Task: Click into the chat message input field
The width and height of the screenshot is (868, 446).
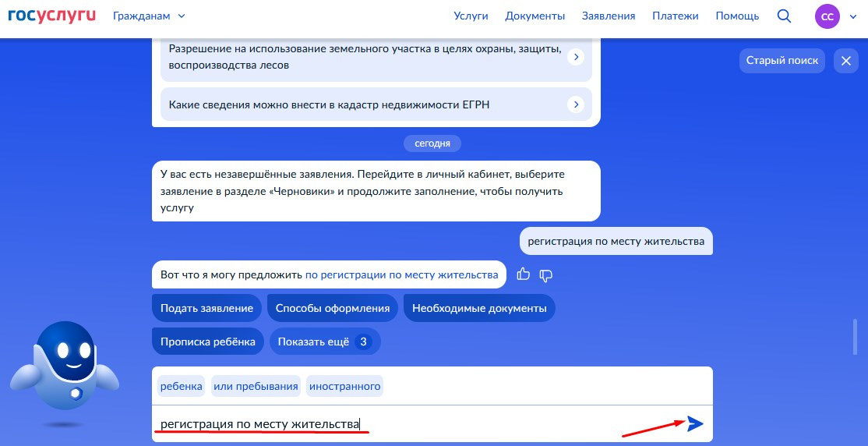Action: (x=415, y=424)
